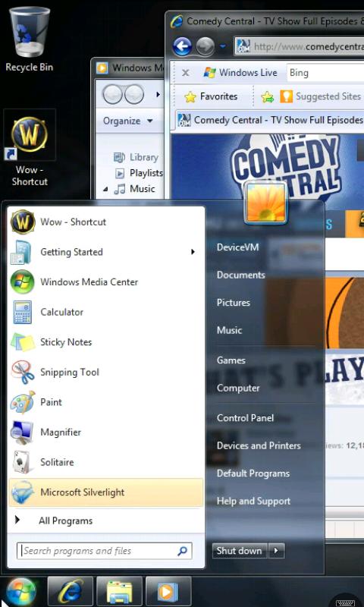This screenshot has height=607, width=364.
Task: Select the Comedy Central browser tab
Action: click(x=270, y=120)
